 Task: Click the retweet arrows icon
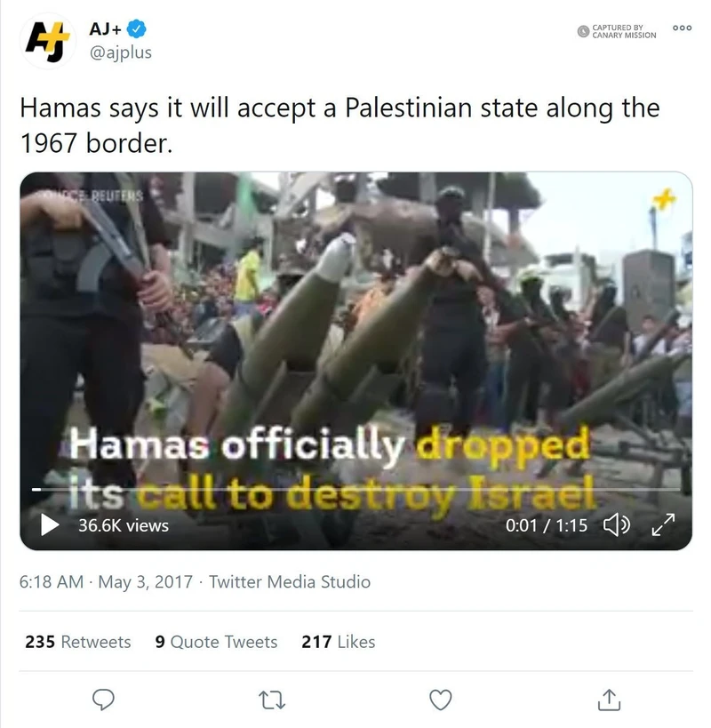[x=271, y=700]
